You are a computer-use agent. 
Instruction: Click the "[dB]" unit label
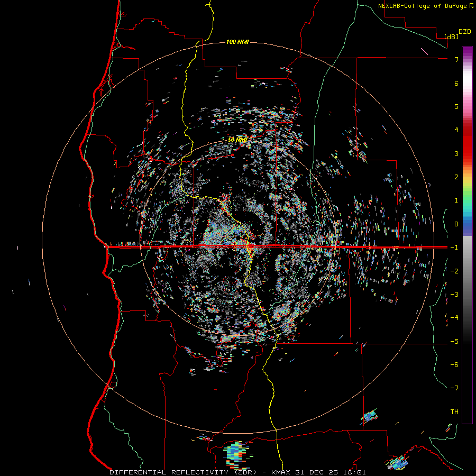pos(451,36)
